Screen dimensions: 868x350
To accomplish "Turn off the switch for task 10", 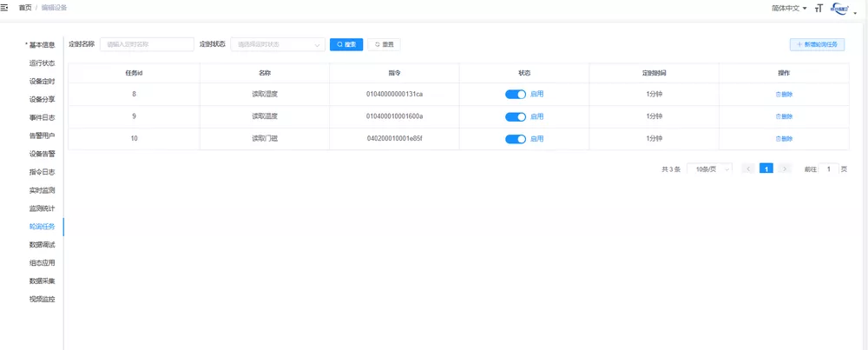I will (516, 139).
